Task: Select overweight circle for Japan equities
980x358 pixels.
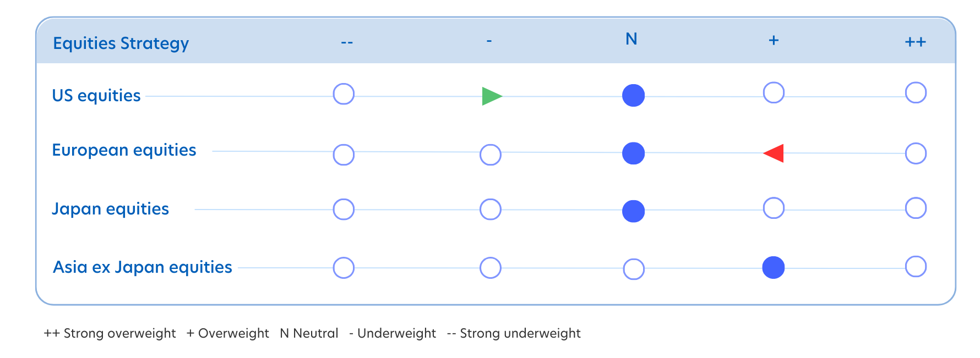Action: 774,208
